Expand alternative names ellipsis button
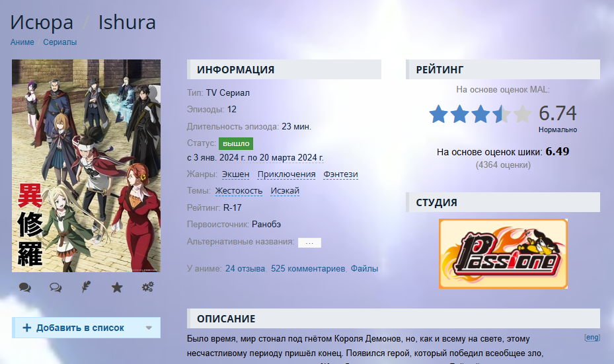Viewport: 614px width, 364px height. 309,242
